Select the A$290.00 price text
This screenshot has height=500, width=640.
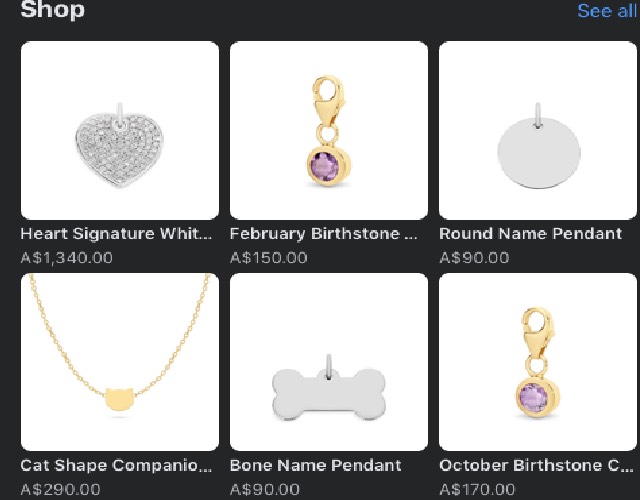[61, 489]
